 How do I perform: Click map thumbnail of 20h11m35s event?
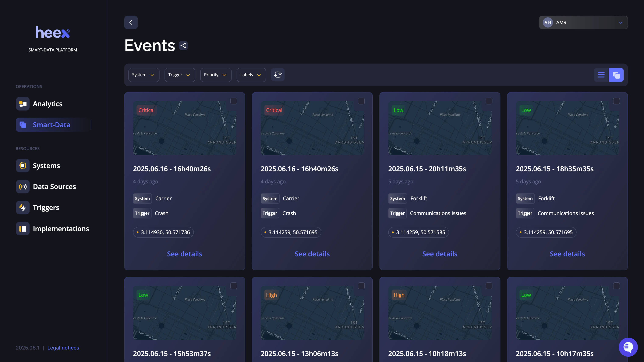point(440,128)
